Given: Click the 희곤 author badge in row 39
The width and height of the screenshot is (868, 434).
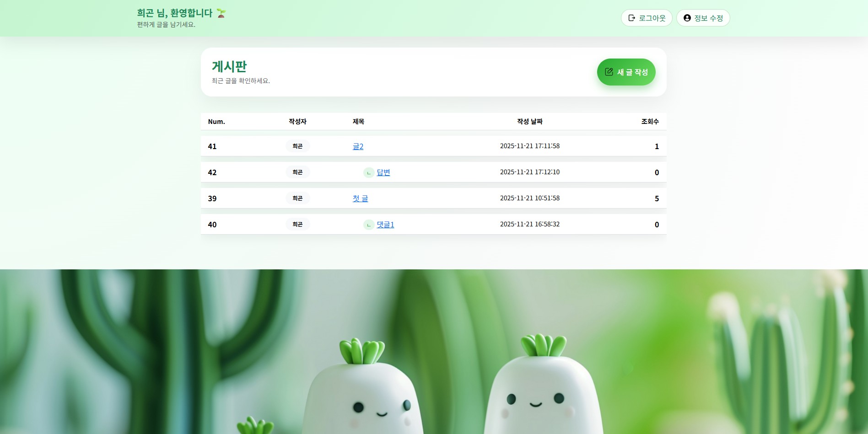Looking at the screenshot, I should click(x=297, y=198).
